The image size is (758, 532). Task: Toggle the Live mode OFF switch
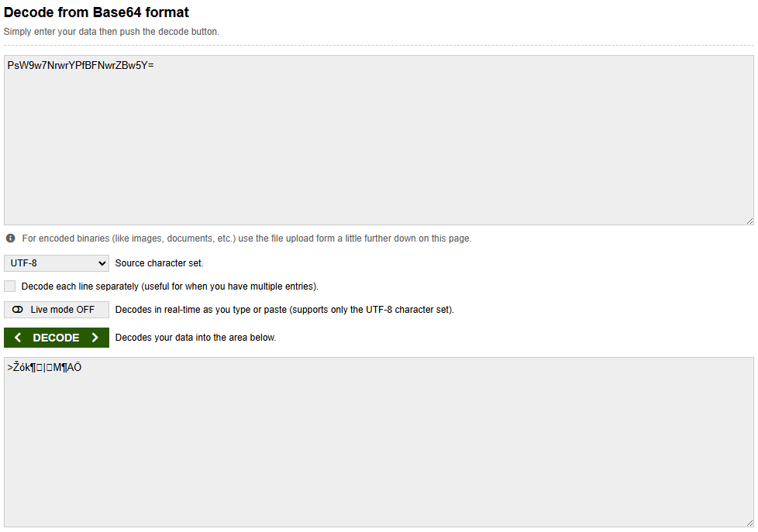point(57,310)
